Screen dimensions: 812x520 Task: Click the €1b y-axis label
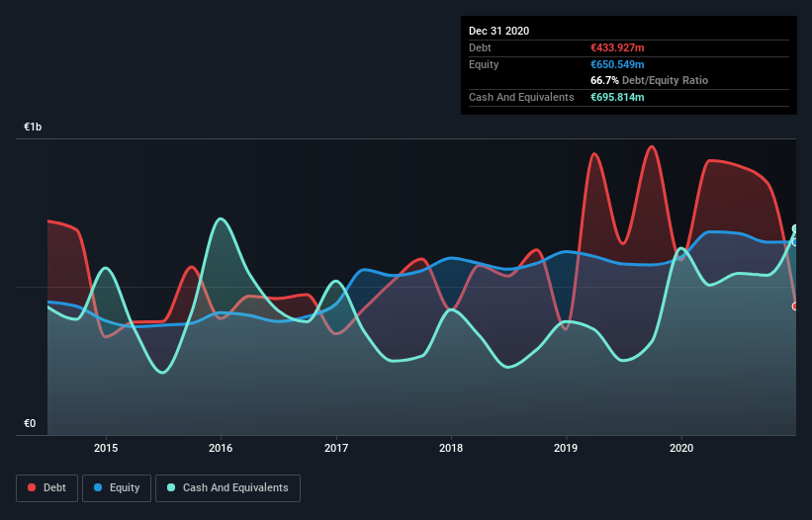(x=33, y=127)
